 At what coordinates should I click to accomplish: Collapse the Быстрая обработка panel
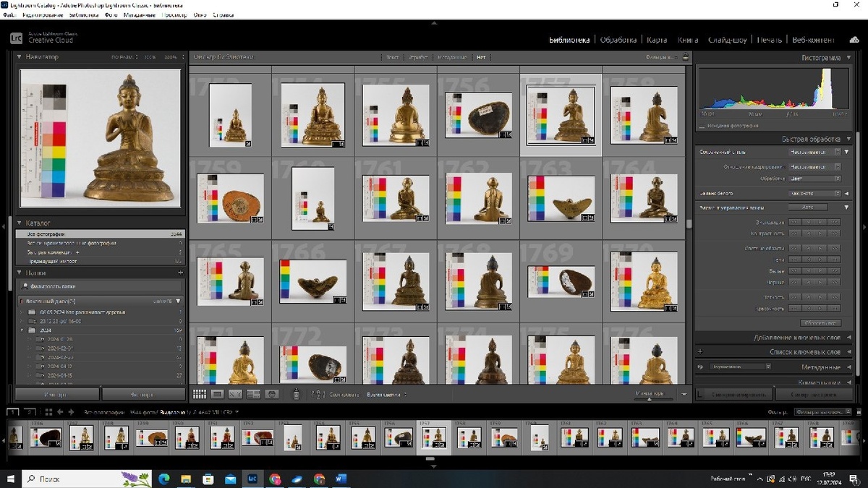848,139
